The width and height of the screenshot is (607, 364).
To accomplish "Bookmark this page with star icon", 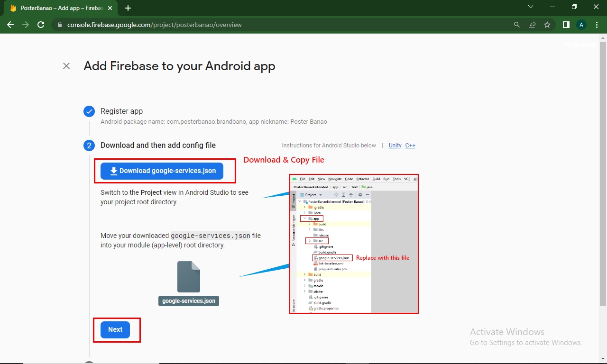I will click(x=547, y=25).
